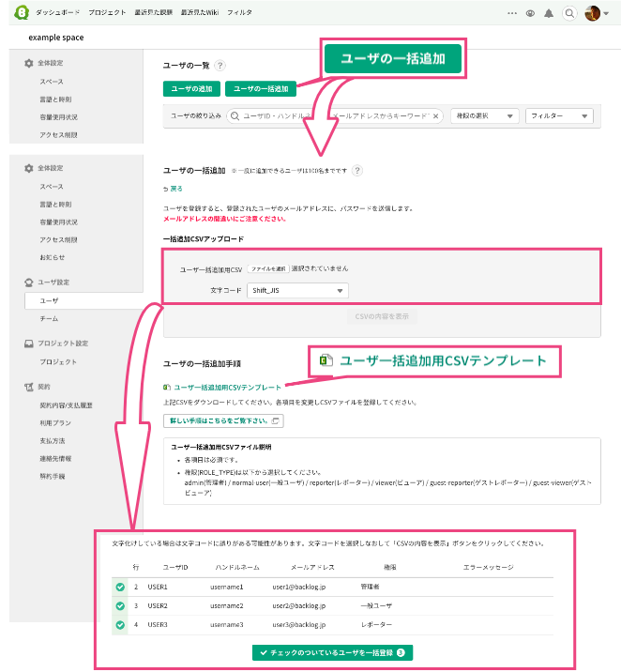This screenshot has width=621, height=672.
Task: Open 連絡先情報 in the sidebar
Action: coord(55,459)
